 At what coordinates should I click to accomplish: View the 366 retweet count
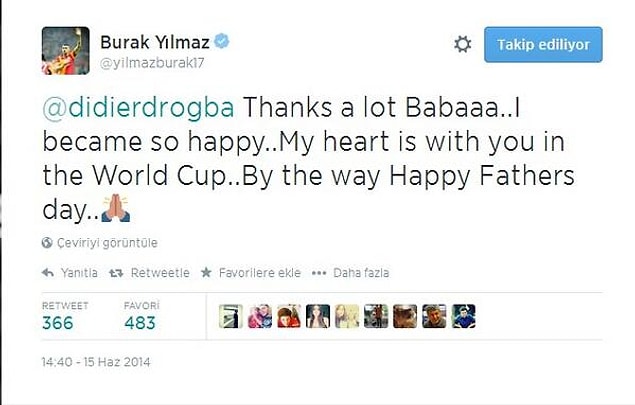(x=58, y=323)
